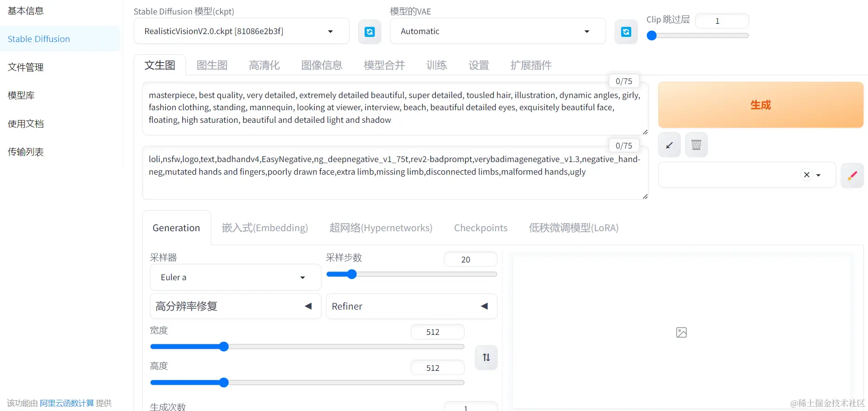
Task: Open the RealisticVisionV2.0 checkpoint dropdown
Action: coord(242,31)
